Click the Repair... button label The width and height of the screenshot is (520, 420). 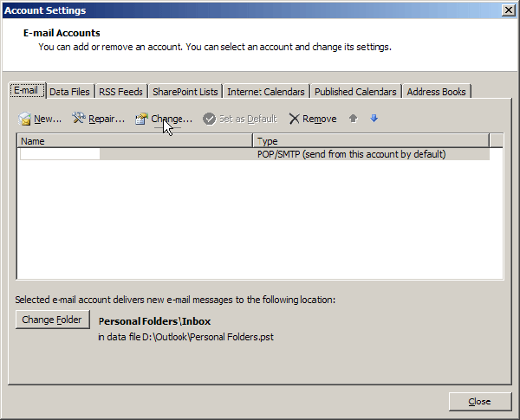click(107, 119)
